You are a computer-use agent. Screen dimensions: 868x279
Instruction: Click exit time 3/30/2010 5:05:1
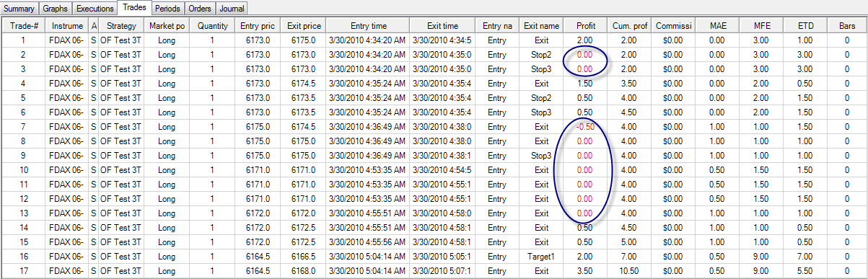pos(442,257)
